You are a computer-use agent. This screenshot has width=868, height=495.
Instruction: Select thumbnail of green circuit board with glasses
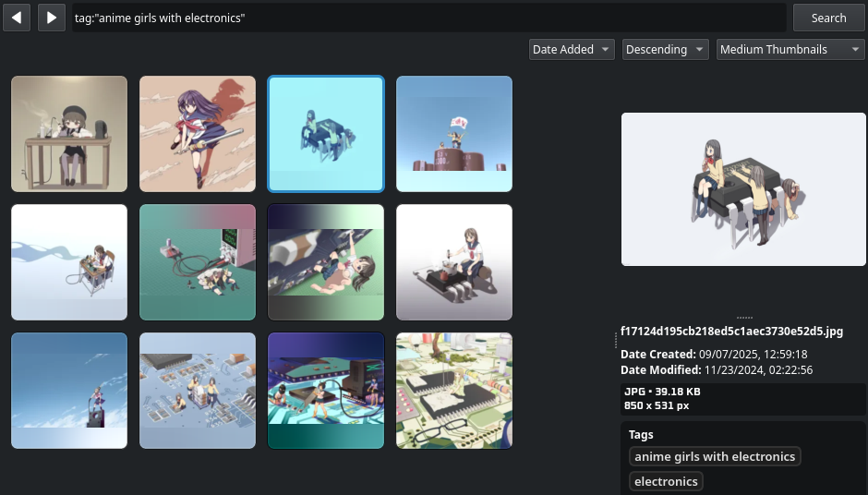(x=454, y=391)
